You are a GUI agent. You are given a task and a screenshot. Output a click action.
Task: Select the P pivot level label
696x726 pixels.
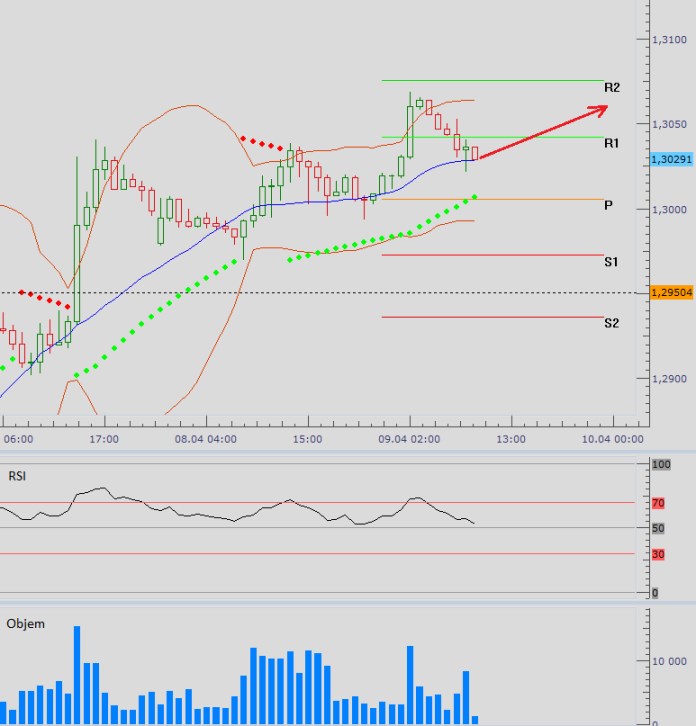pyautogui.click(x=608, y=206)
